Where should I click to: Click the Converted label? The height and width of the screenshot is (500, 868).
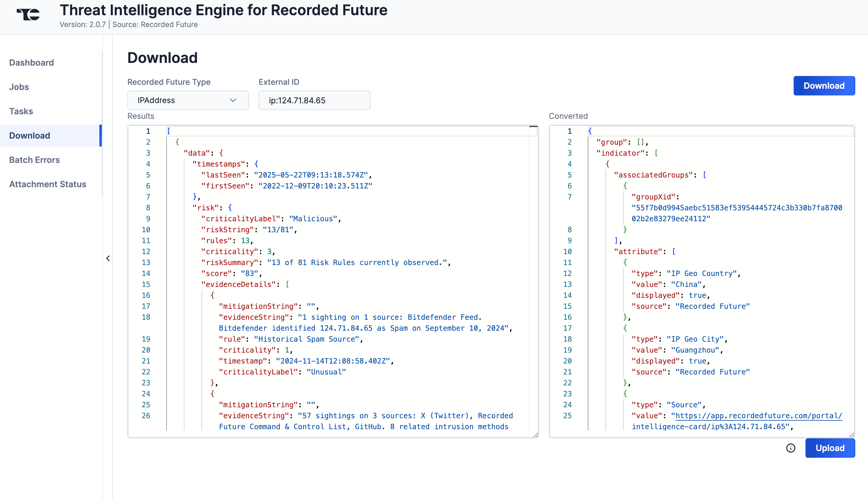pos(568,116)
